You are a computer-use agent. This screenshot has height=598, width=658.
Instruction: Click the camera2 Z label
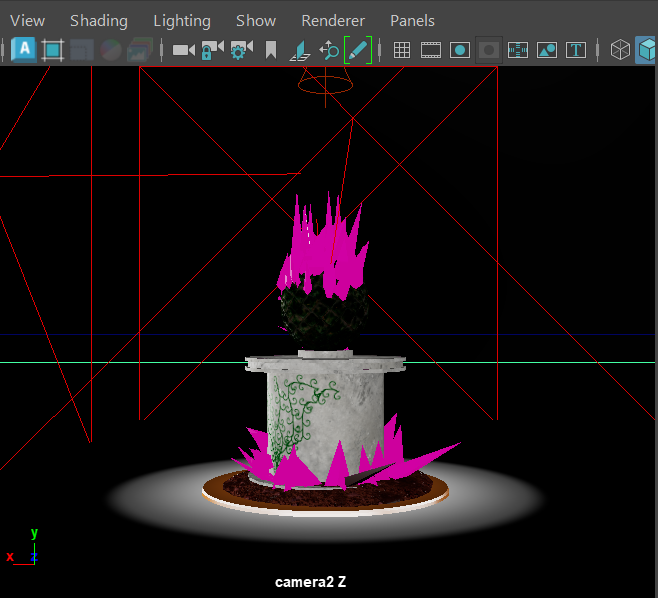tap(310, 581)
